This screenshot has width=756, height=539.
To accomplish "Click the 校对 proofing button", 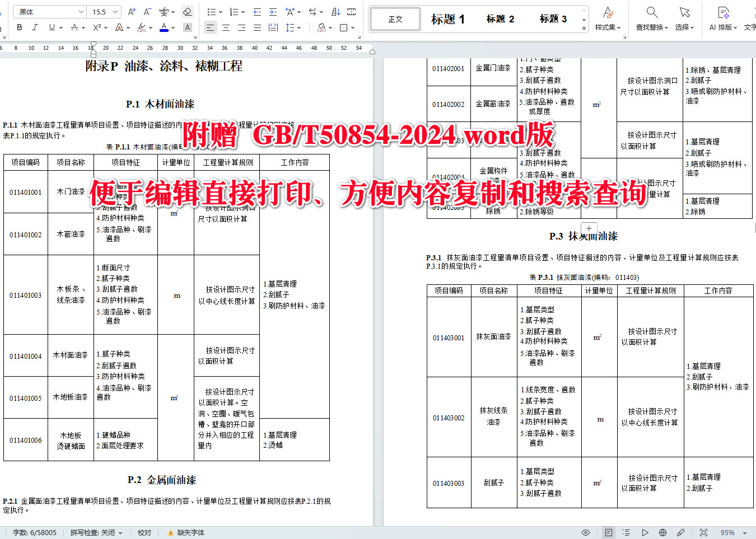I will click(x=144, y=532).
